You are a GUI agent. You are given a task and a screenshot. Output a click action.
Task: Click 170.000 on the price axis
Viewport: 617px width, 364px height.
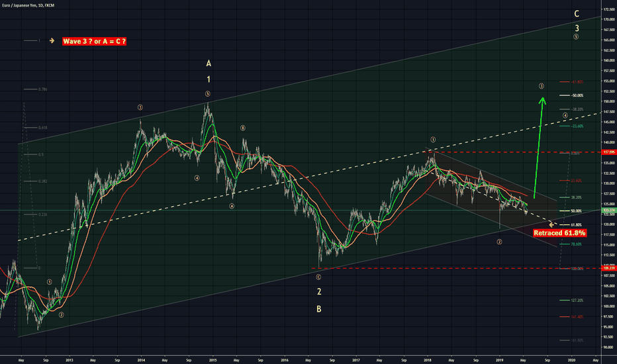610,19
